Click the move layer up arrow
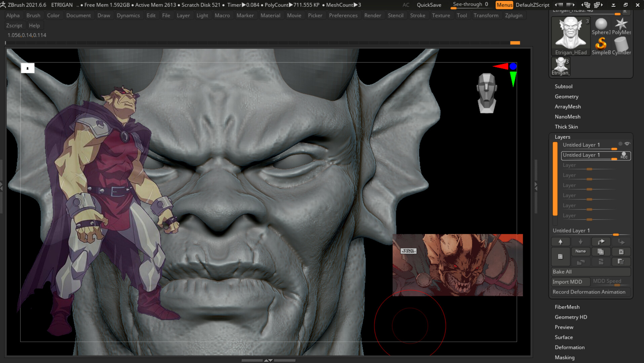Image resolution: width=644 pixels, height=363 pixels. tap(560, 241)
